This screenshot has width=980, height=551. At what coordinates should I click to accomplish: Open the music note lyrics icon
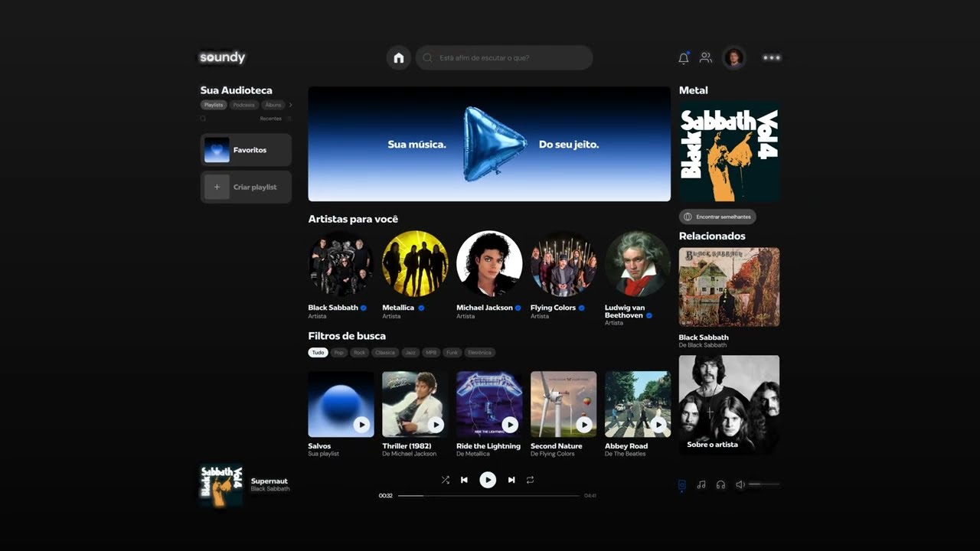(x=701, y=485)
